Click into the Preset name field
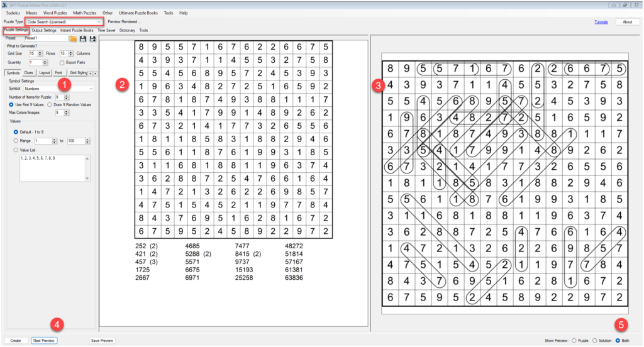This screenshot has height=347, width=644. [x=45, y=38]
